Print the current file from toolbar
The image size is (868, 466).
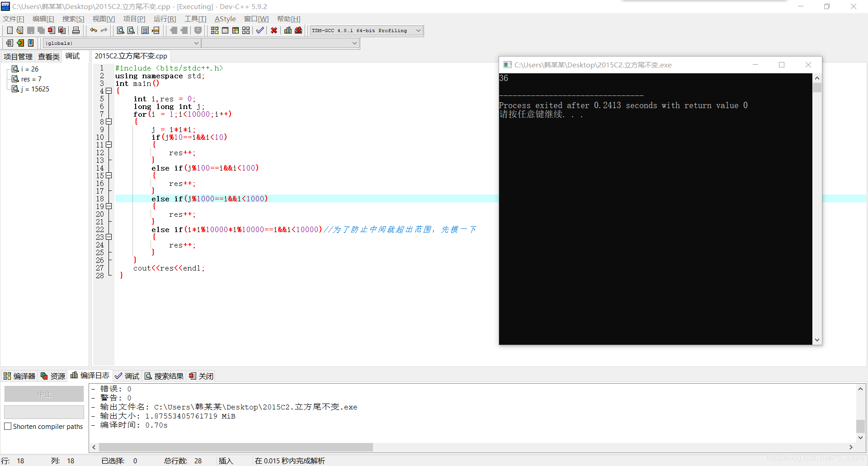pyautogui.click(x=76, y=30)
